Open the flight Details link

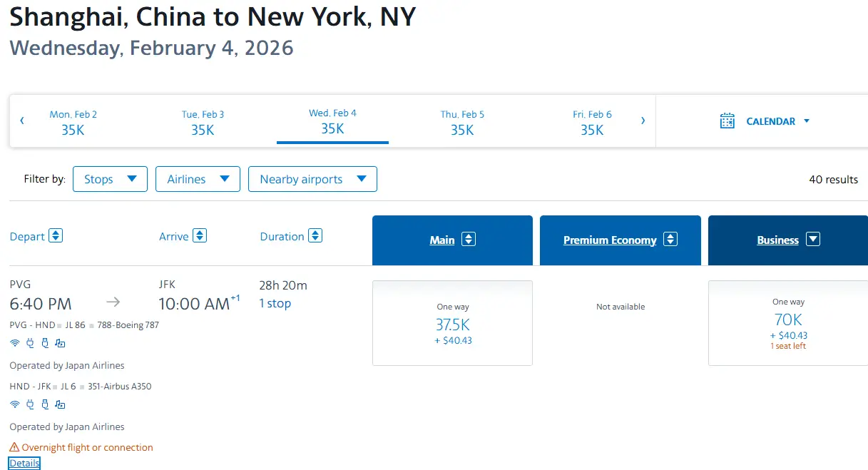[x=25, y=464]
